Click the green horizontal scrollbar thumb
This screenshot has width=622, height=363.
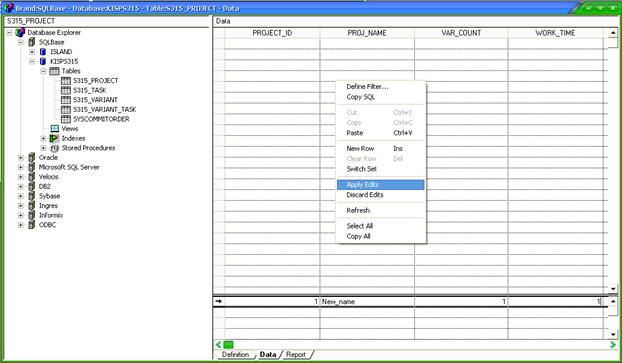coord(228,345)
